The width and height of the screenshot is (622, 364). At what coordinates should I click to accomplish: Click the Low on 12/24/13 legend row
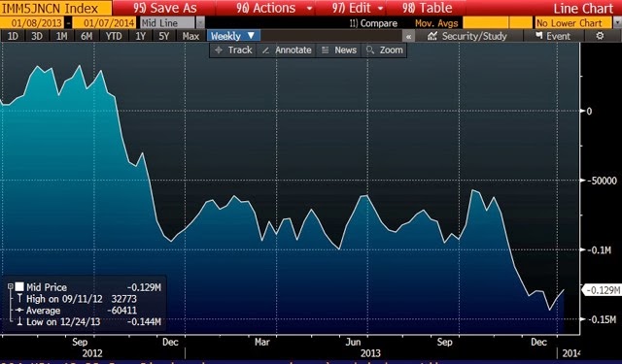[x=88, y=321]
